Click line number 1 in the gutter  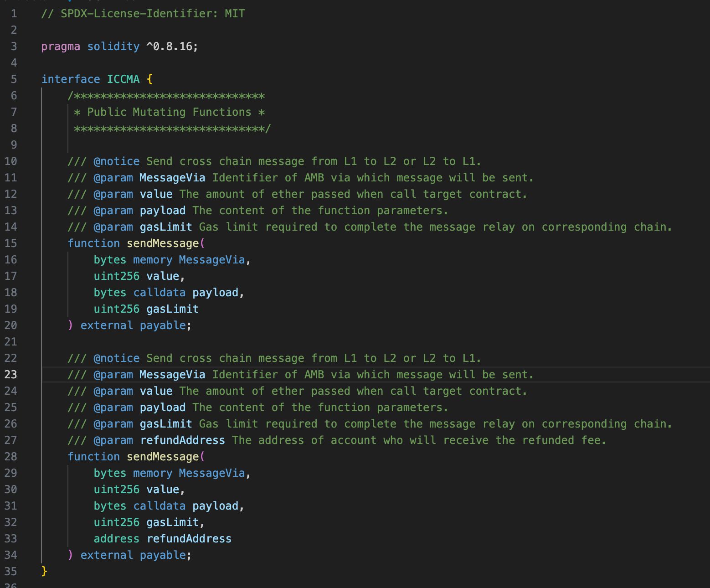[x=14, y=14]
